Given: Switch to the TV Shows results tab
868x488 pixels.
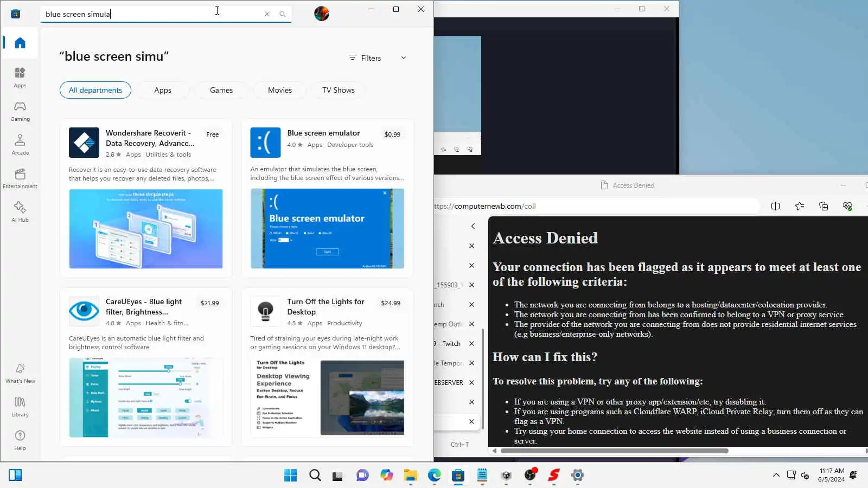Looking at the screenshot, I should click(x=339, y=90).
